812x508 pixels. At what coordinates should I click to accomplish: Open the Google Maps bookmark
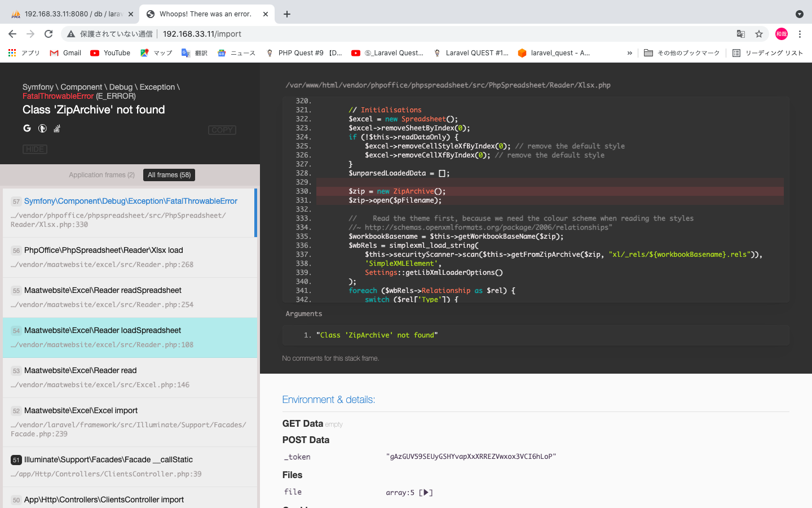point(156,53)
